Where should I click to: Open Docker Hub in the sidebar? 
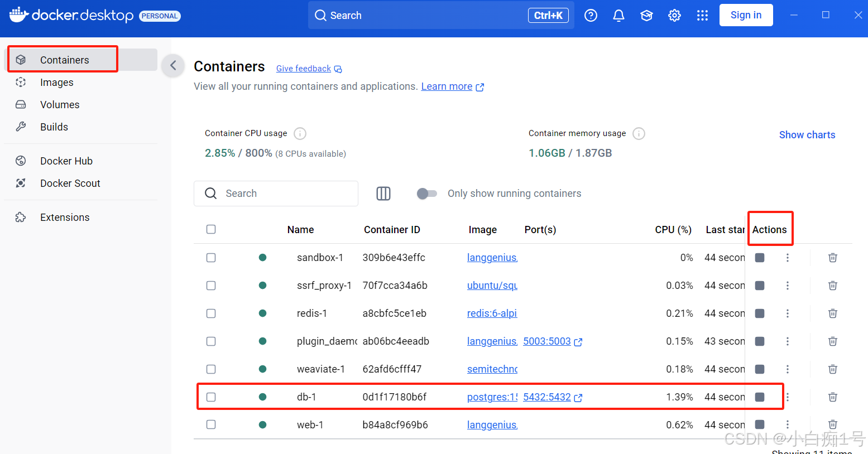coord(81,161)
